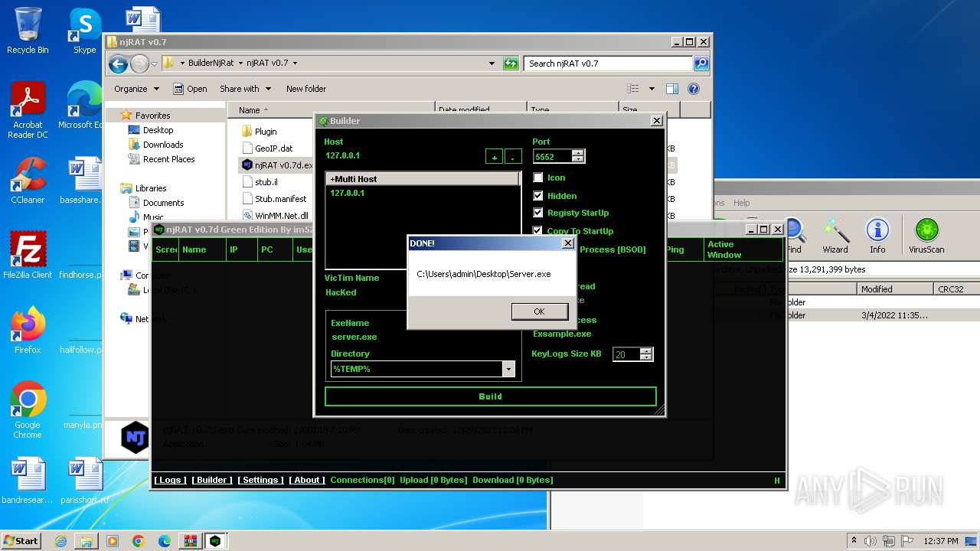This screenshot has height=551, width=980.
Task: Select the Stub.manifest file
Action: click(280, 199)
